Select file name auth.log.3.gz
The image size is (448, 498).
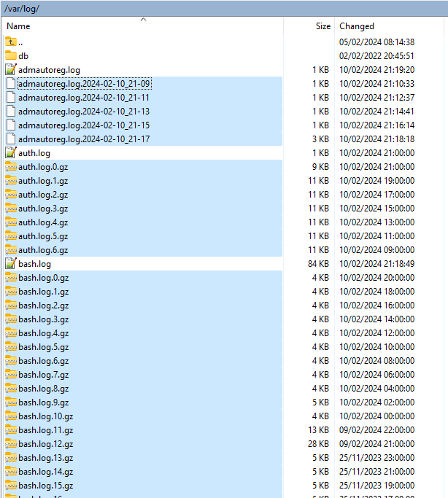43,209
